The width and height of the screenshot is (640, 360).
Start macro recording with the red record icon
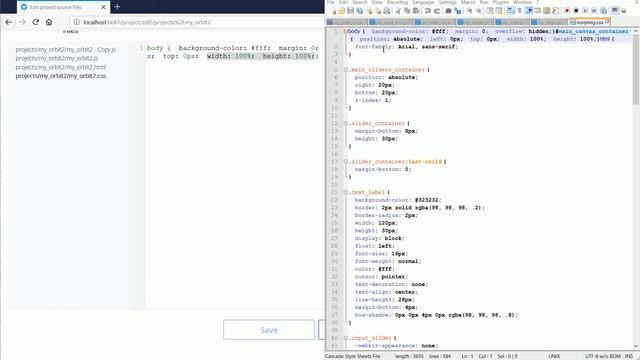567,11
